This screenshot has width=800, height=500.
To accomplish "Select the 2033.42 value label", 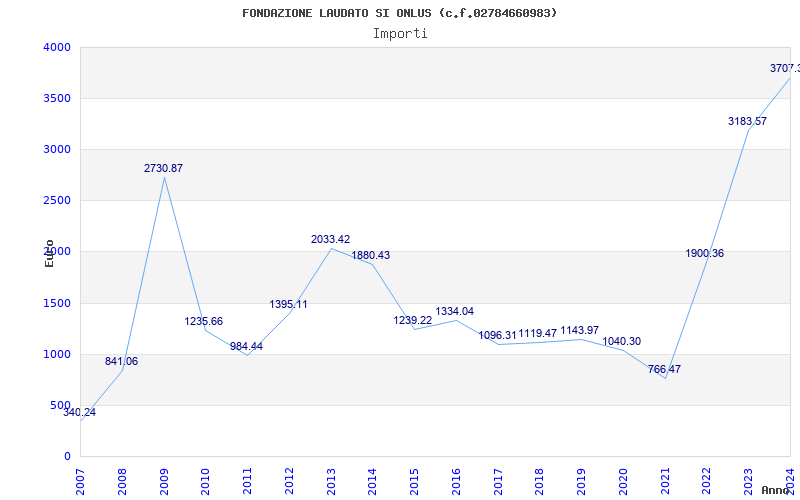I will [x=330, y=239].
